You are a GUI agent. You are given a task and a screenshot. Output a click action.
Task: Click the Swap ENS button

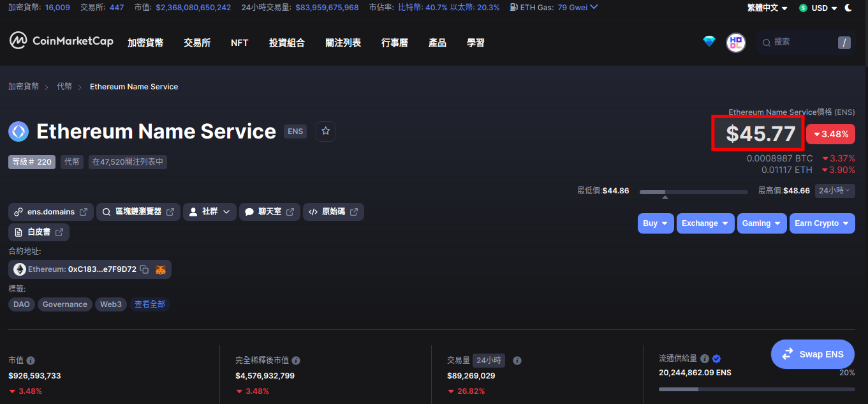click(x=813, y=354)
